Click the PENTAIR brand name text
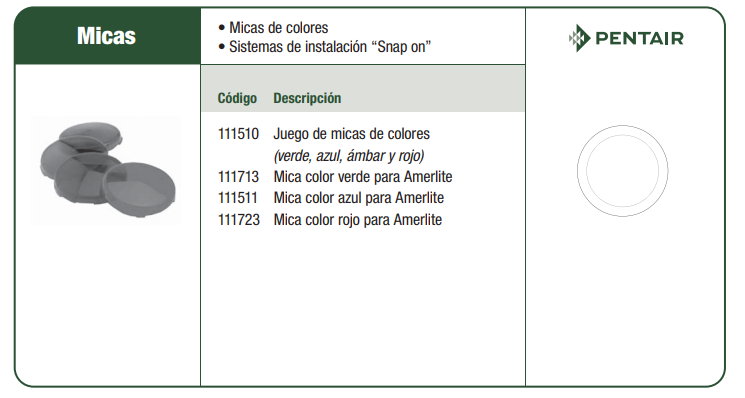The height and width of the screenshot is (398, 745). (x=639, y=38)
